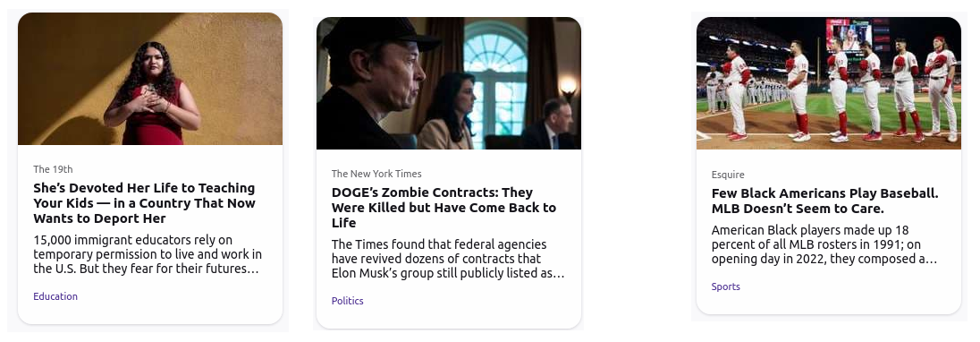The width and height of the screenshot is (980, 342).
Task: Open 'Few Black Americans Play Baseball' headline
Action: (825, 201)
